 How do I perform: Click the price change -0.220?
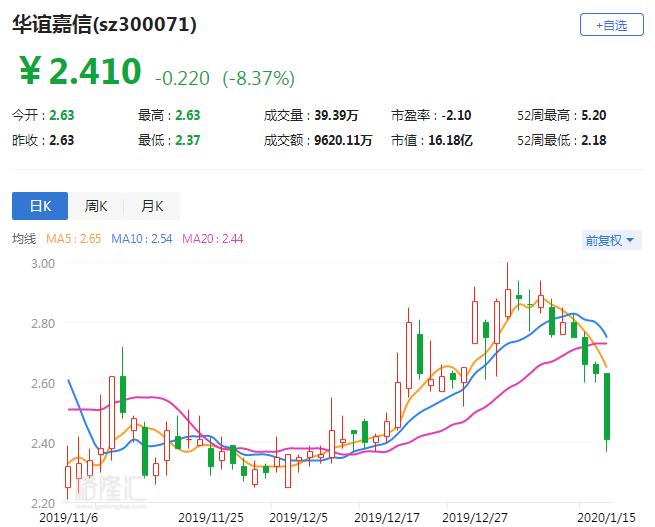pyautogui.click(x=182, y=79)
